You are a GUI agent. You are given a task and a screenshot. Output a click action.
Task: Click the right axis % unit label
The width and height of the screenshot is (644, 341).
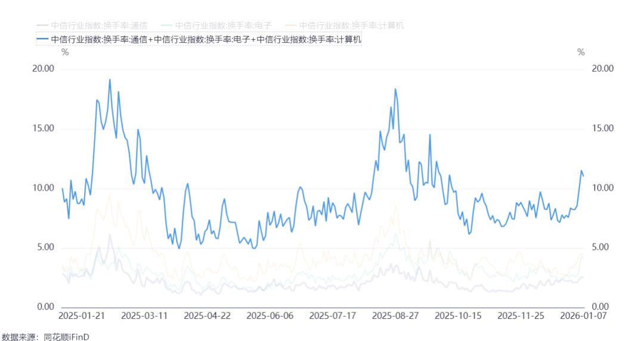coord(581,52)
